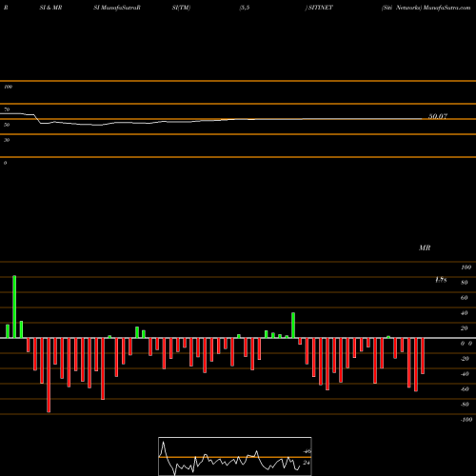Click the MR axis label -100
Viewport: 476px width, 476px height.
(466, 420)
